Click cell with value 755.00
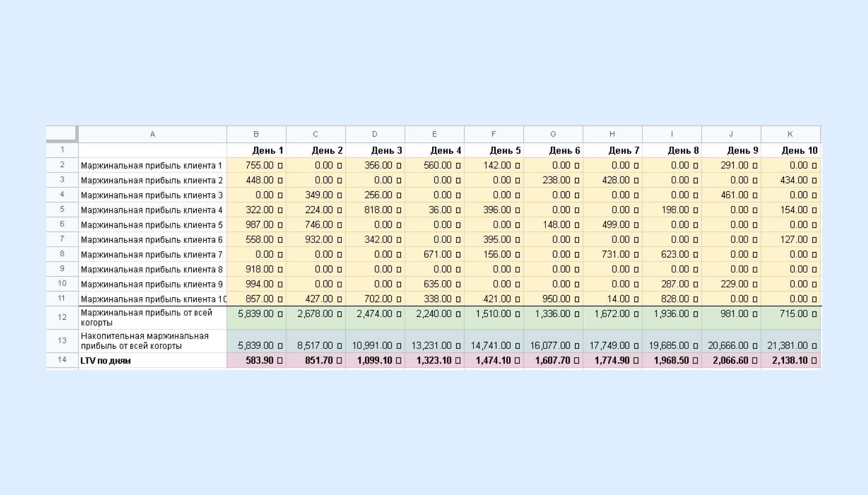This screenshot has width=868, height=495. tap(257, 165)
